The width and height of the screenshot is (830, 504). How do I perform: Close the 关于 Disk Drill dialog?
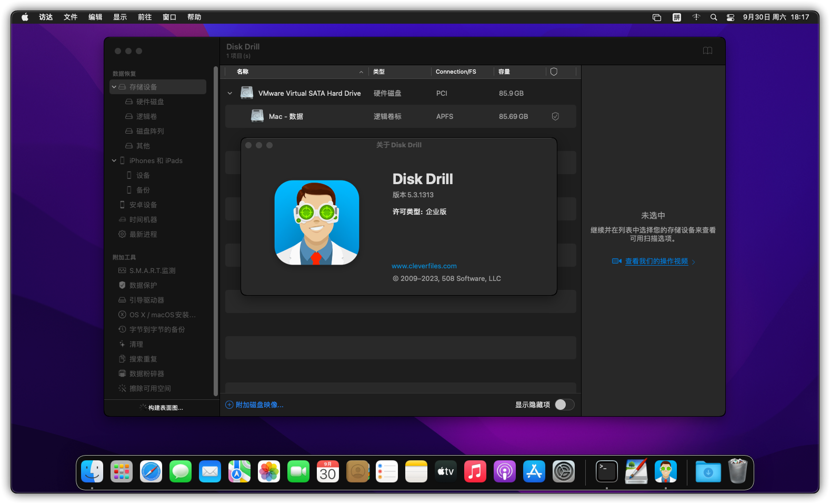[x=248, y=145]
